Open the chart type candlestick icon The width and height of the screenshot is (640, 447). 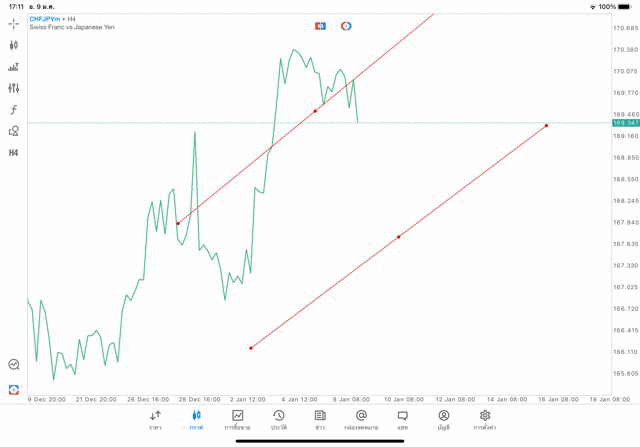tap(14, 45)
